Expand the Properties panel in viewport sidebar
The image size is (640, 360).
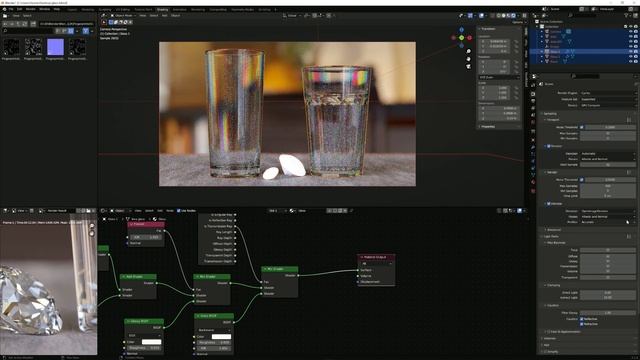(488, 127)
